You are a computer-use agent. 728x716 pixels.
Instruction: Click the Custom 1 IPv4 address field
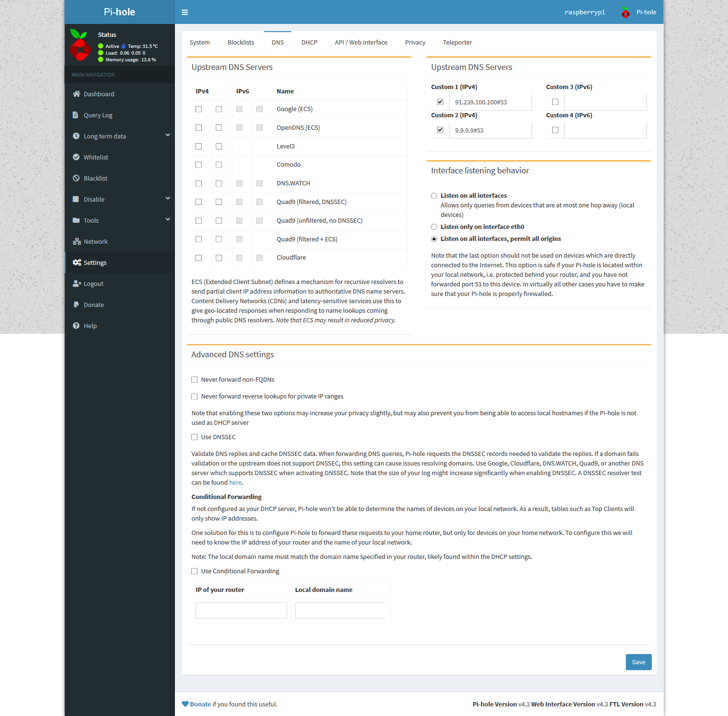tap(490, 102)
